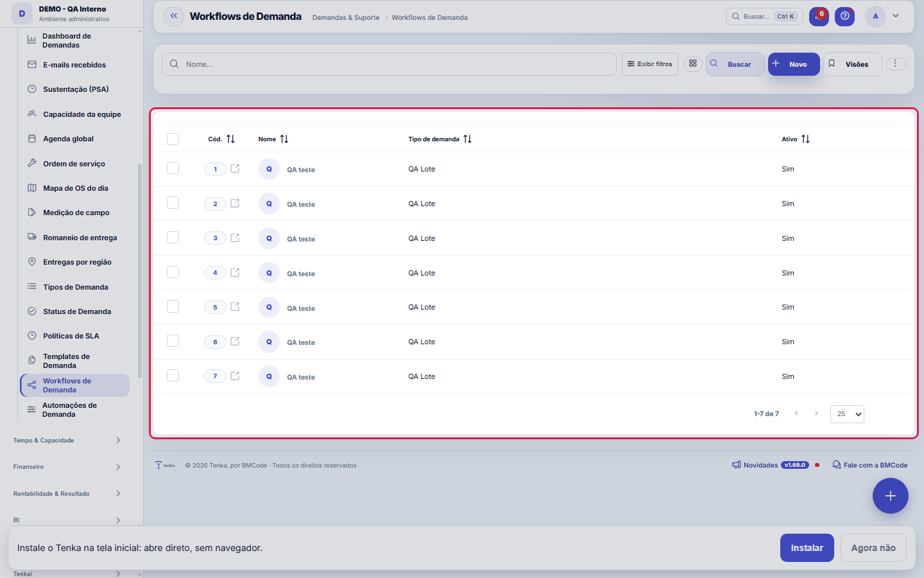The width and height of the screenshot is (924, 578).
Task: Open the Visões saved views button
Action: (x=853, y=64)
